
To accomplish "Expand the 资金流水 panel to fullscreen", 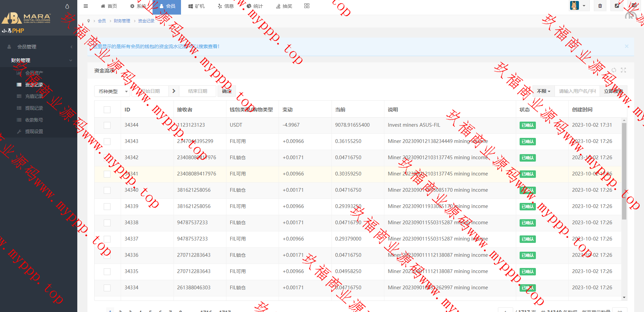I will point(623,70).
